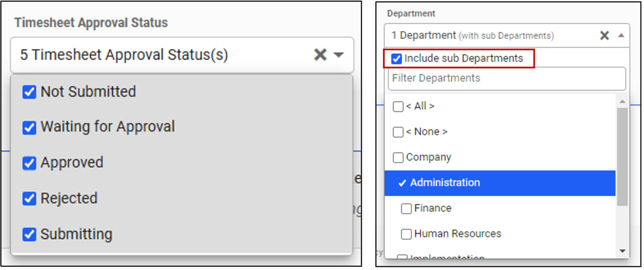Collapse the Department dropdown with arrow

[621, 35]
